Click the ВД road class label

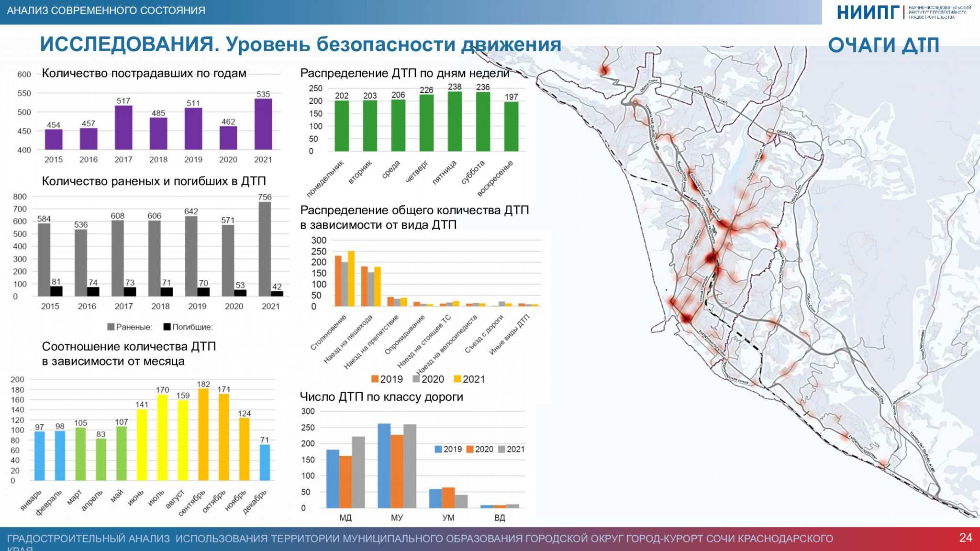(x=500, y=518)
